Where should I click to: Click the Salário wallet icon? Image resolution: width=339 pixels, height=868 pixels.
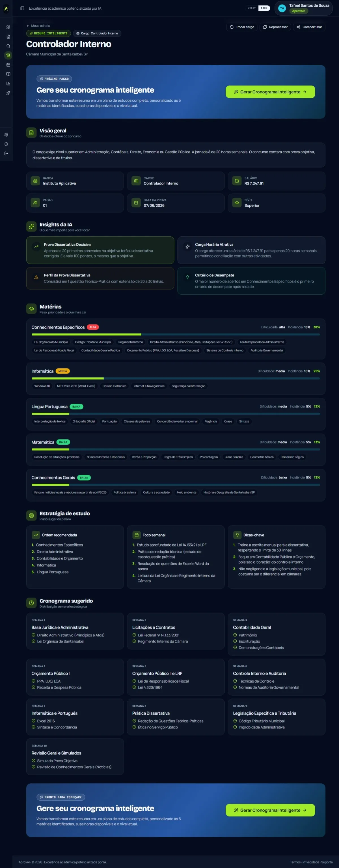[x=237, y=181]
